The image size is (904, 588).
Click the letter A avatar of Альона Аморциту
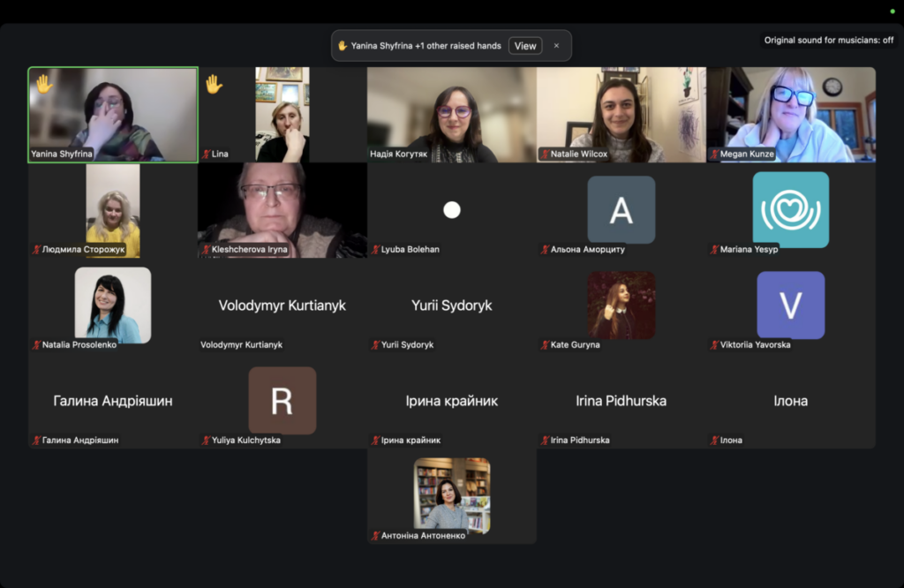(621, 209)
